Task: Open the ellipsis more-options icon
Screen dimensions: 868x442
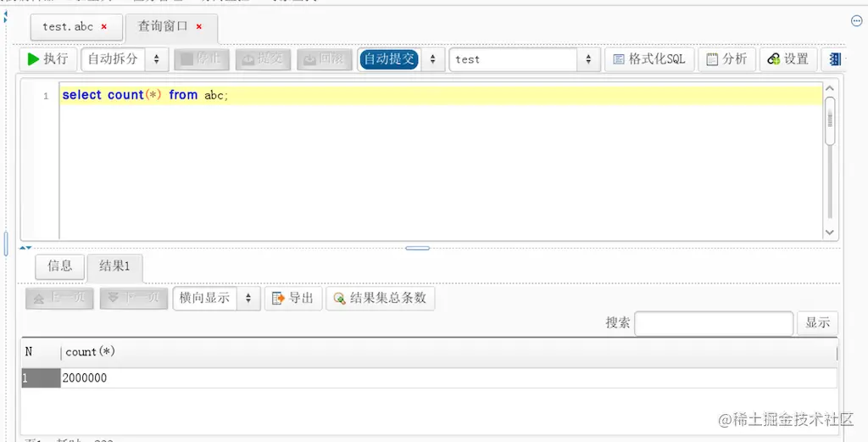Action: (x=856, y=21)
